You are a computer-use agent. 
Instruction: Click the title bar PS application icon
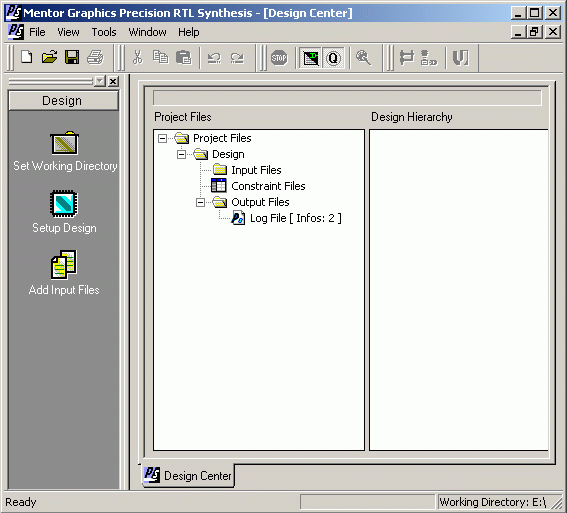[13, 13]
